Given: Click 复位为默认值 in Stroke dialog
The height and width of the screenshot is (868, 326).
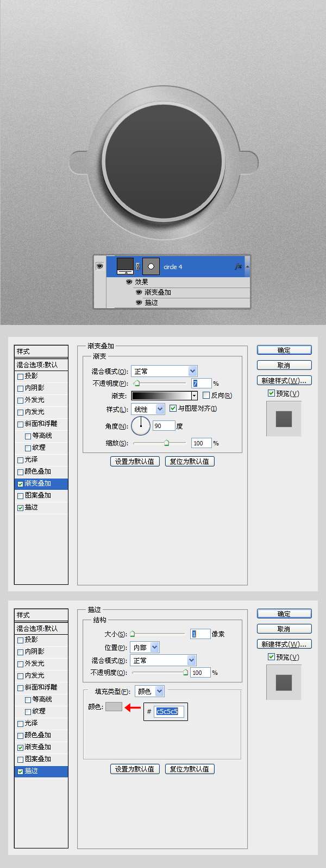Looking at the screenshot, I should pos(190,769).
